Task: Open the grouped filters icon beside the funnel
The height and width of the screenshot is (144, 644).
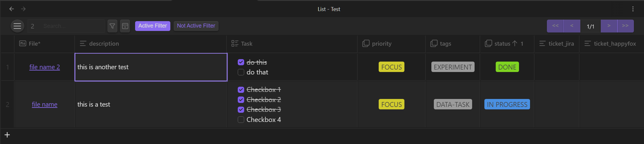Action: coord(125,26)
